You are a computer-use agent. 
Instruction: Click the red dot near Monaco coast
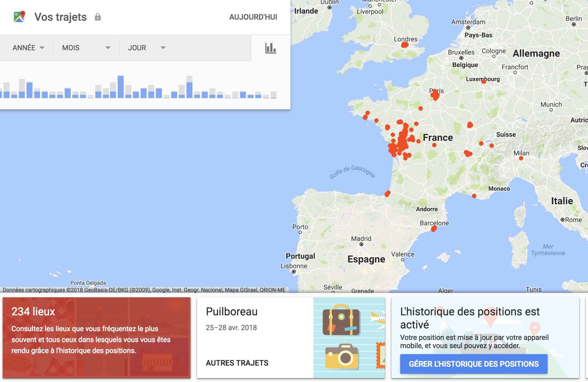pyautogui.click(x=474, y=196)
